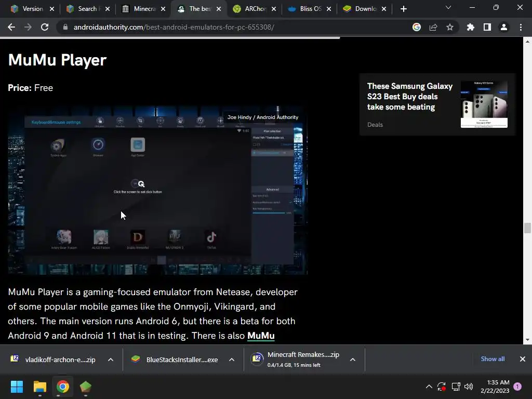Click the page scrollbar thumb
Viewport: 532px width, 399px height.
click(527, 228)
